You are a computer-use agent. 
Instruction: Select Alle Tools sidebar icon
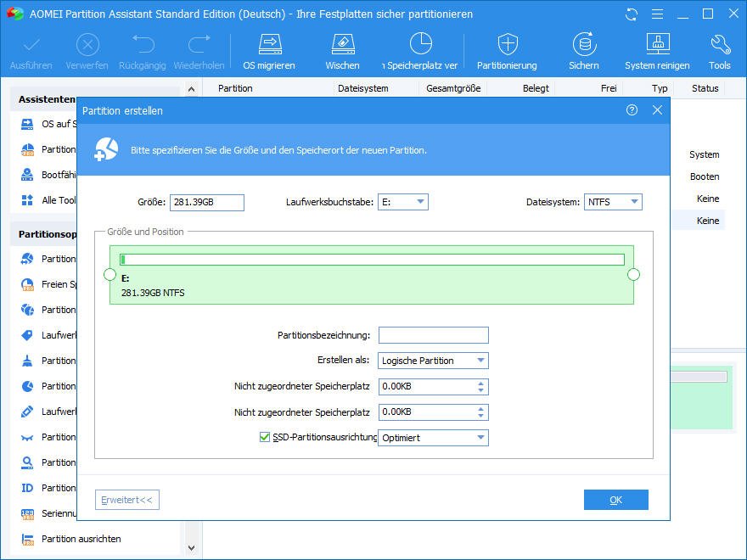coord(27,200)
